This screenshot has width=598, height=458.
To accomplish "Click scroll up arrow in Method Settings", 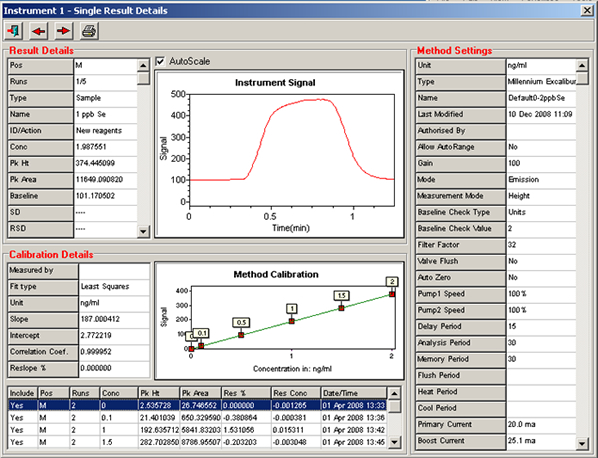I will coord(582,65).
